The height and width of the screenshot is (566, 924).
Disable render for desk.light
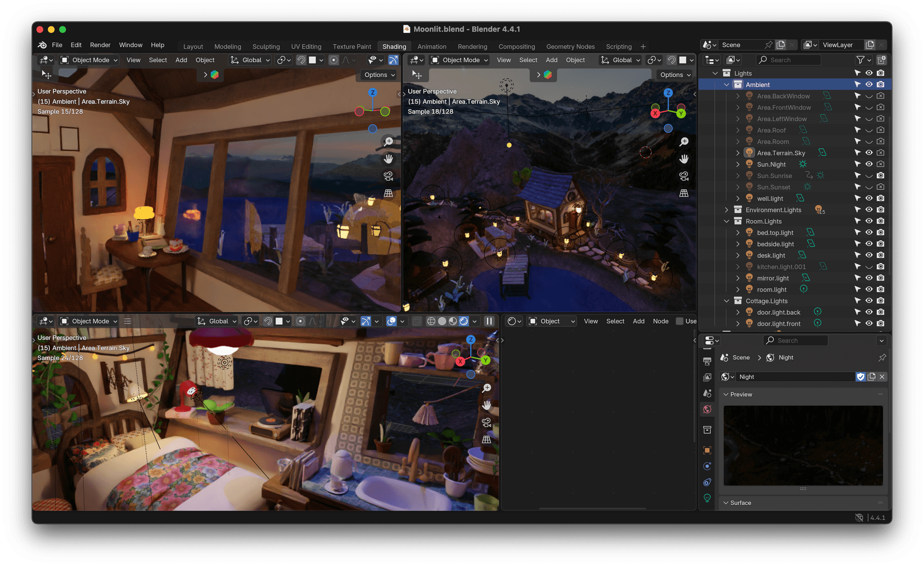tap(880, 255)
